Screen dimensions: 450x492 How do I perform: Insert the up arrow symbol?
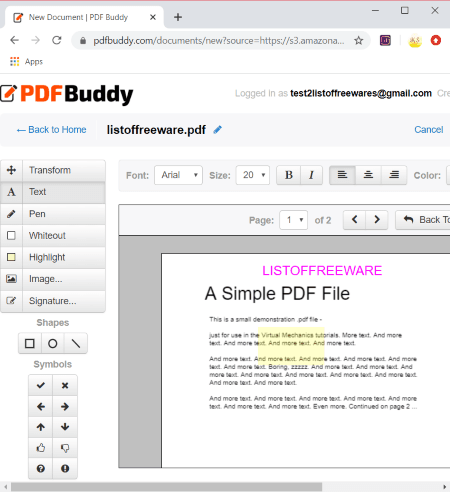[41, 427]
